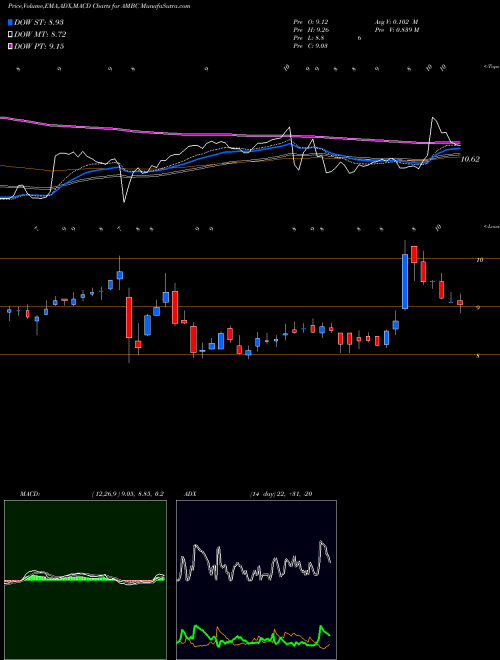Screen dimensions: 500x660
Task: Click the 'Pre L: 8.8' value
Action: [x=309, y=38]
